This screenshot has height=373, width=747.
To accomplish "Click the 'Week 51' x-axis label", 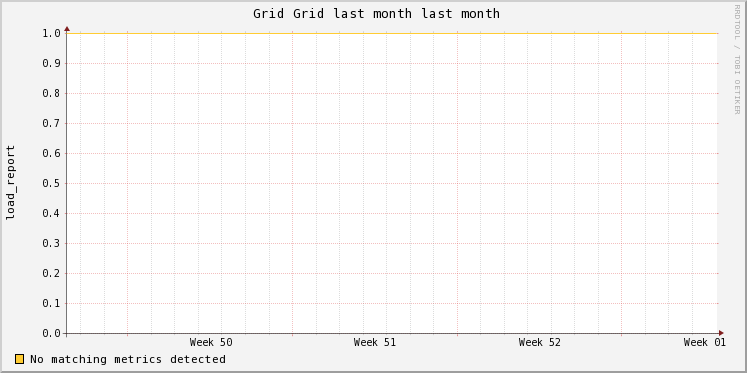I will 375,342.
